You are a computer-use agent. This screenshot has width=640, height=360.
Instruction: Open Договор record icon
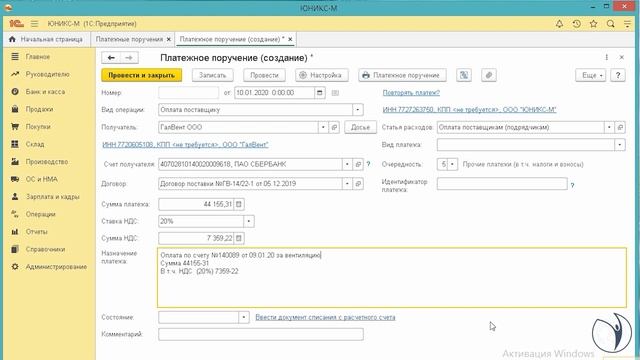click(x=358, y=184)
